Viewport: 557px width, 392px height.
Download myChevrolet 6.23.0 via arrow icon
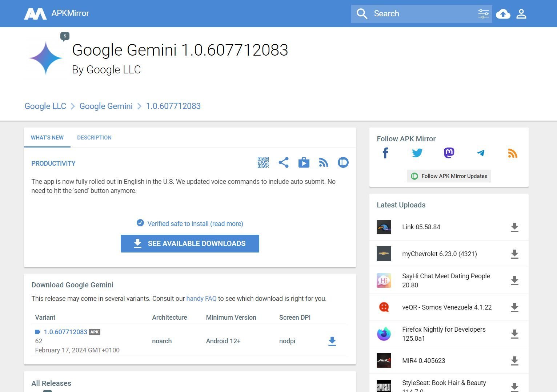click(514, 254)
